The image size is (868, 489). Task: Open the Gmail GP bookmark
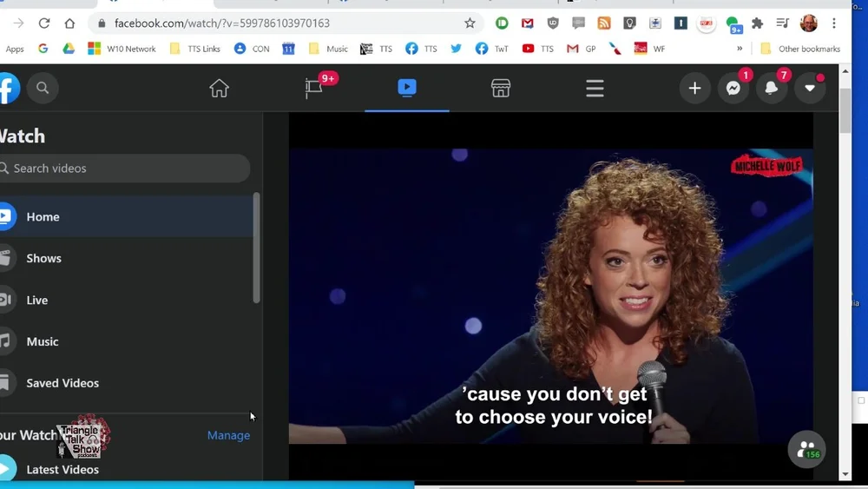tap(582, 49)
